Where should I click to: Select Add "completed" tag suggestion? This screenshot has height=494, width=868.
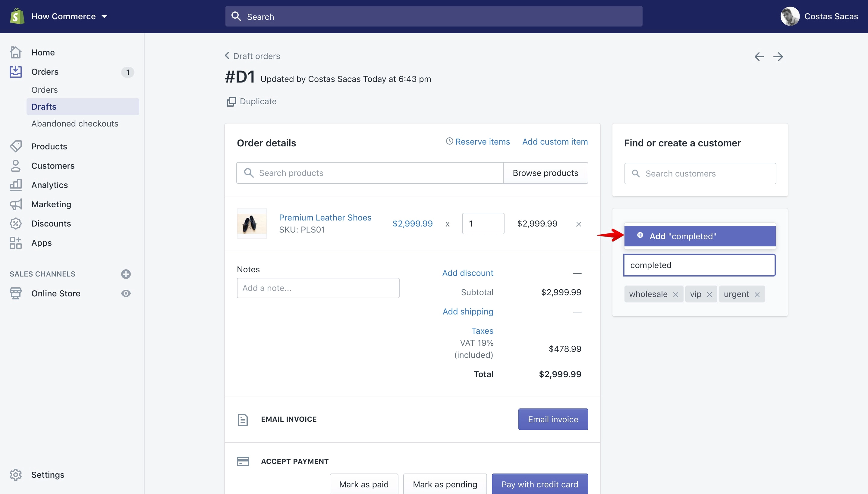pos(700,236)
